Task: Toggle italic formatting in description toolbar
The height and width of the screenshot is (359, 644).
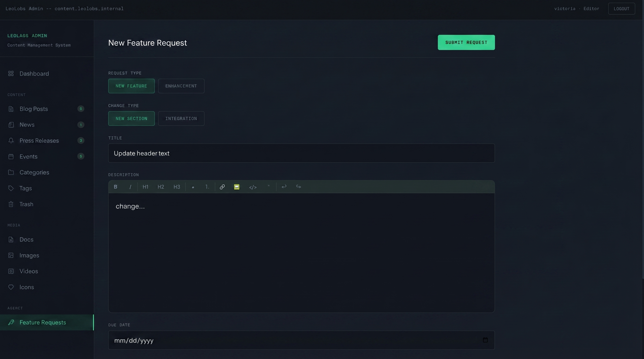Action: [x=130, y=187]
